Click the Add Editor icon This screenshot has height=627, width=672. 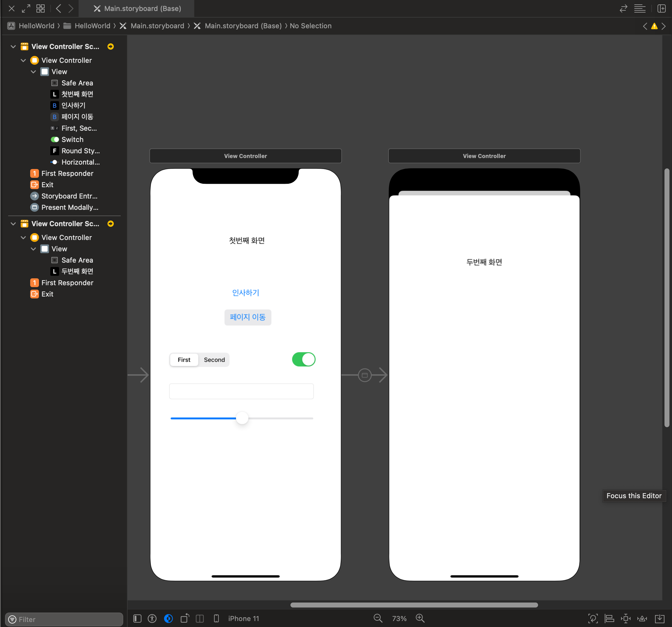[x=662, y=8]
